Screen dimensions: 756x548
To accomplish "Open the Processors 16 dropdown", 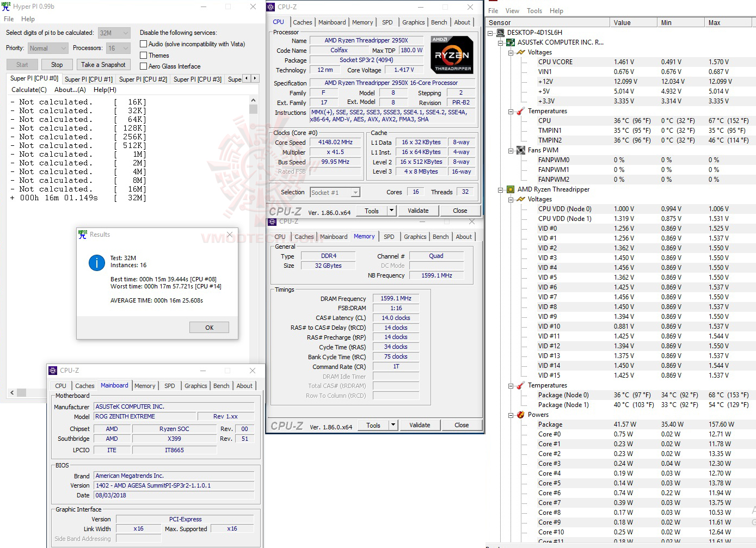I will point(118,48).
